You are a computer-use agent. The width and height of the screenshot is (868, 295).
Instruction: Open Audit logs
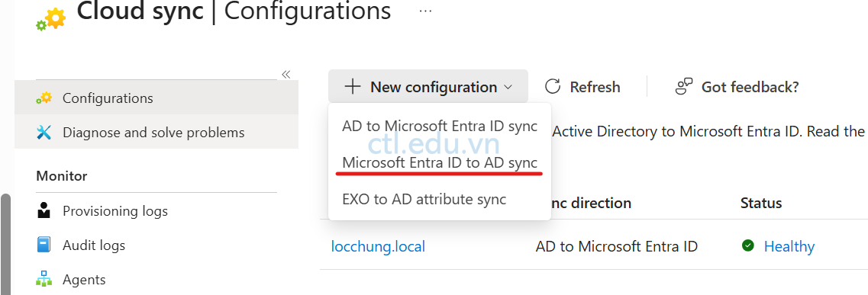pos(94,245)
